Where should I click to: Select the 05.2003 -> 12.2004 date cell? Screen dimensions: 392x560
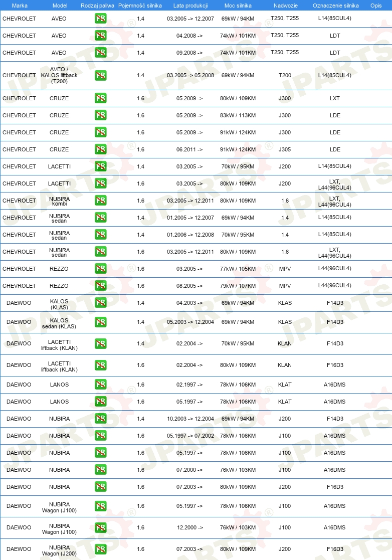pos(190,322)
